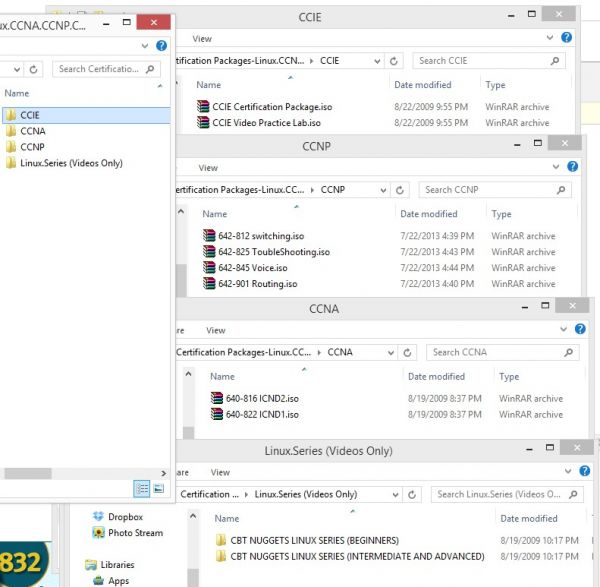Click the WinRAR icon of 642-812 switching.iso
The image size is (600, 587).
(209, 235)
